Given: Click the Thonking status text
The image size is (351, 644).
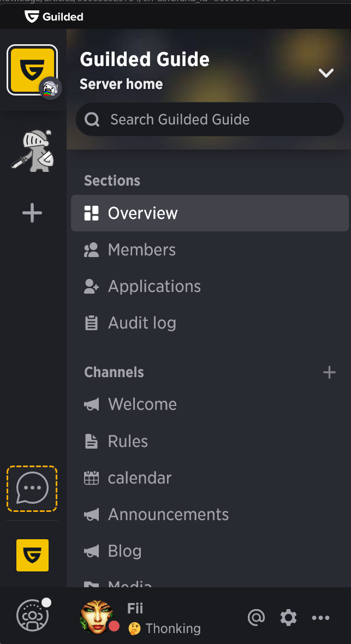Looking at the screenshot, I should pyautogui.click(x=173, y=628).
